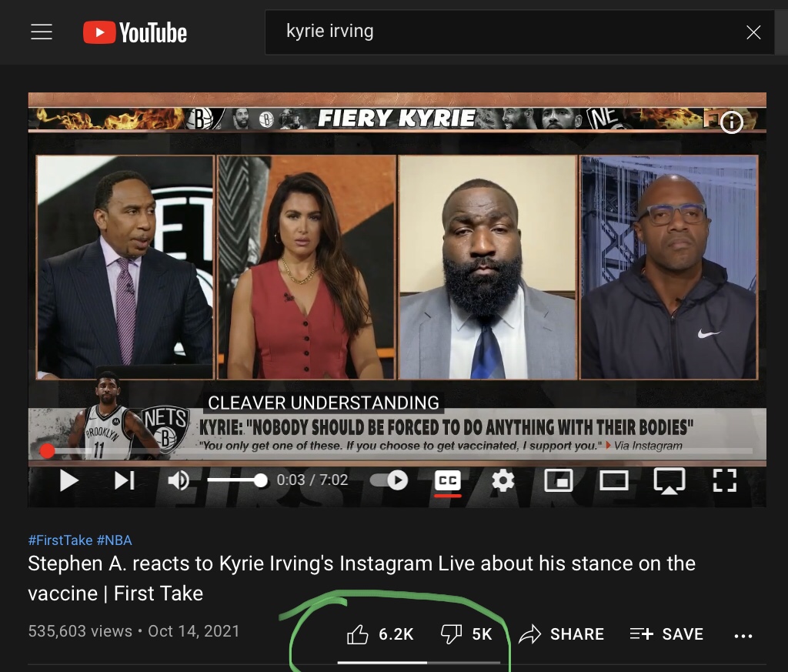Mute the video volume
788x672 pixels.
tap(179, 480)
